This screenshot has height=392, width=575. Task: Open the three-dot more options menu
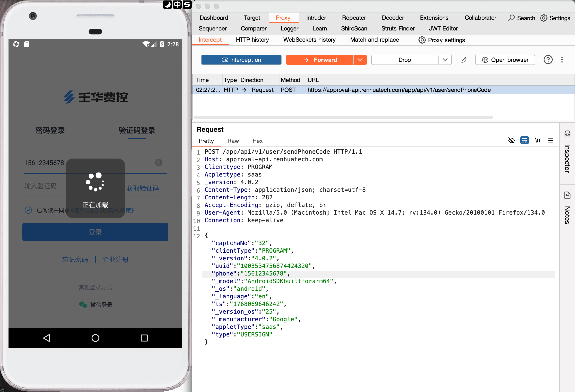[x=562, y=60]
